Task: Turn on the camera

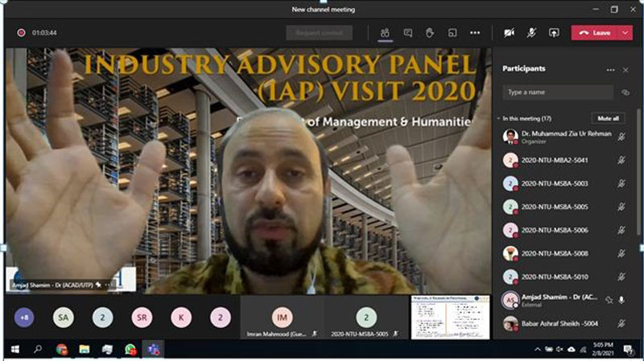Action: pyautogui.click(x=509, y=33)
